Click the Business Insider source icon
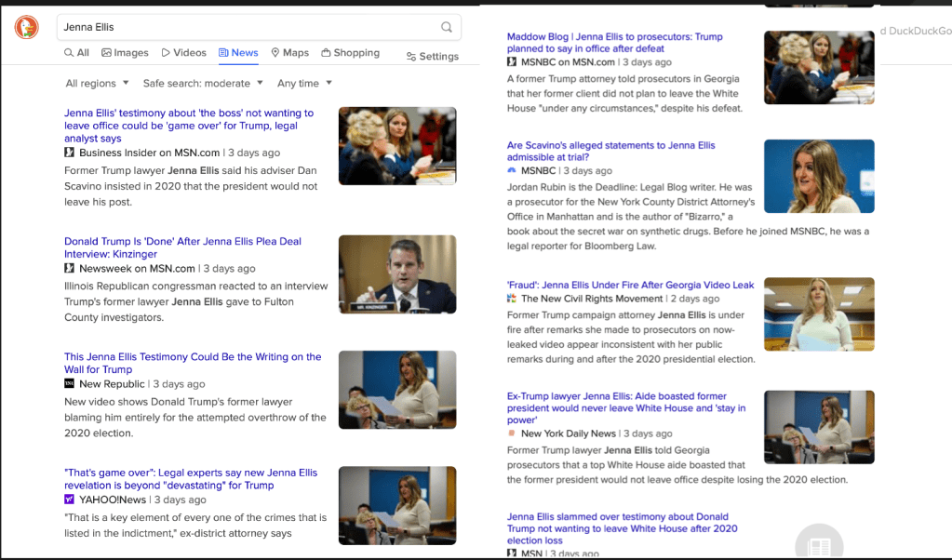The image size is (952, 560). click(69, 153)
